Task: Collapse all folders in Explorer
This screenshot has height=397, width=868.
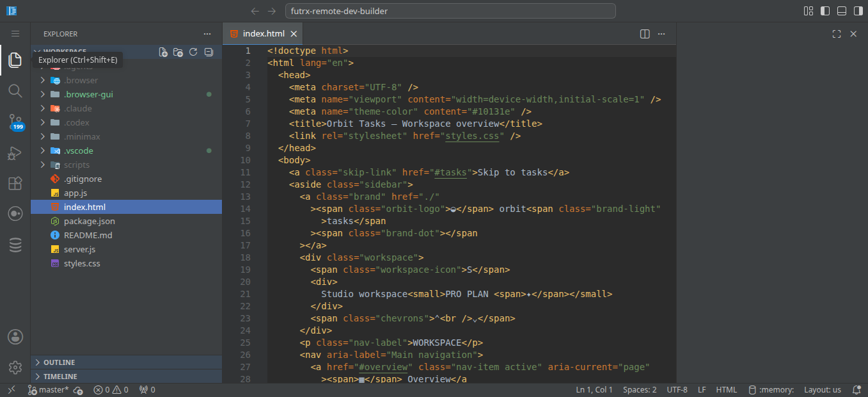Action: 209,52
